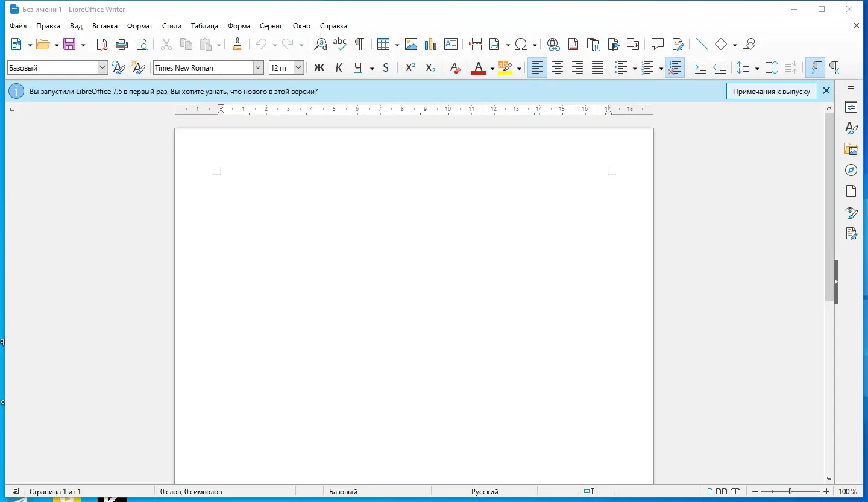
Task: Open the font name dropdown
Action: [258, 67]
